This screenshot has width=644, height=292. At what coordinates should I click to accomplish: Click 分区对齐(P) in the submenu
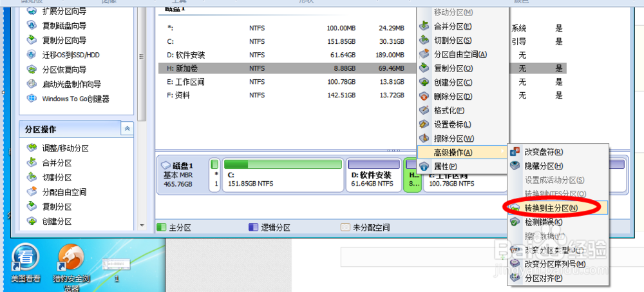click(x=558, y=278)
